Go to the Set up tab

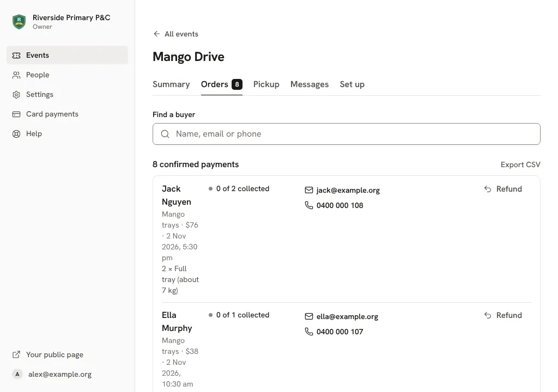click(352, 84)
